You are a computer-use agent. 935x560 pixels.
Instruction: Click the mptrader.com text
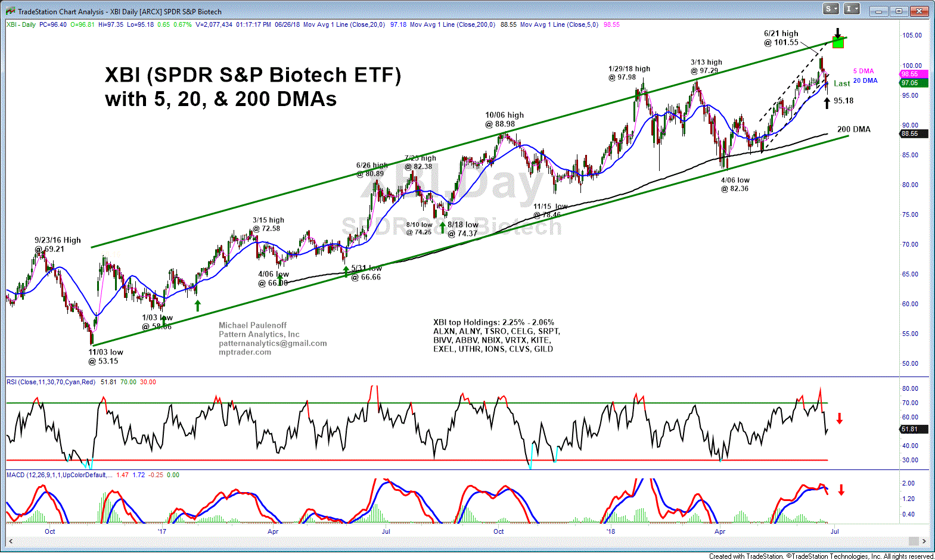(245, 352)
